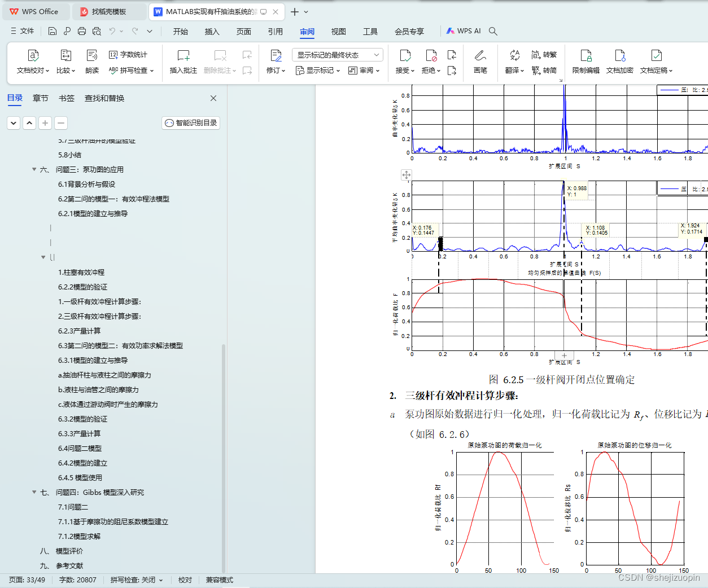Convert text with 转繁
Image resolution: width=708 pixels, height=588 pixels.
pos(544,55)
